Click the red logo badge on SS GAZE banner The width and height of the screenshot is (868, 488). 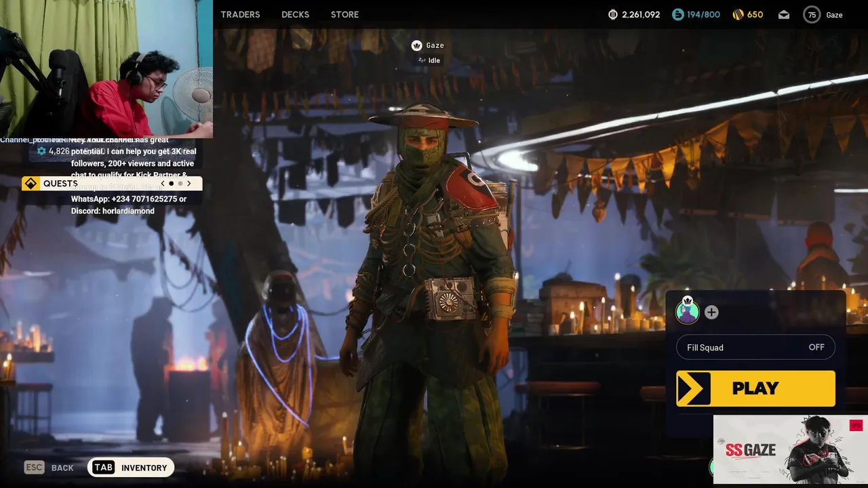tap(856, 426)
